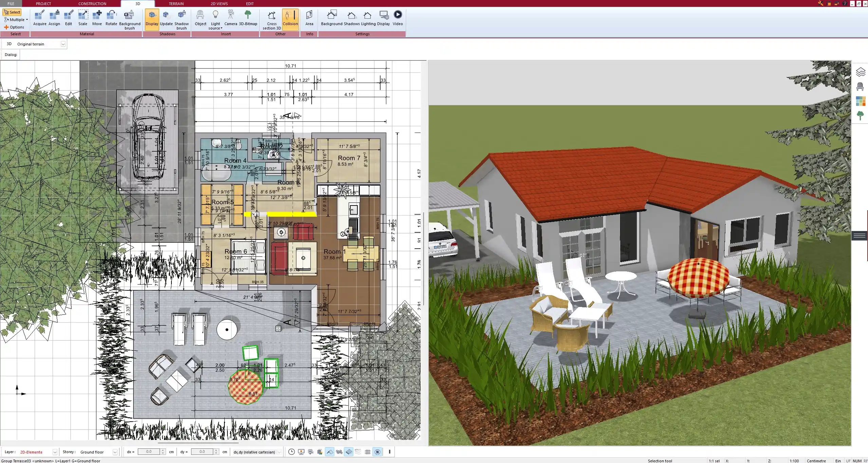Open the Cross section 3D tool

[x=272, y=20]
